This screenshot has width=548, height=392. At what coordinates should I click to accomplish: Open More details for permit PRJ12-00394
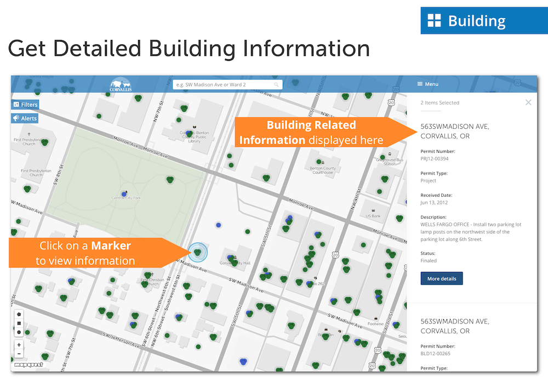pyautogui.click(x=441, y=279)
